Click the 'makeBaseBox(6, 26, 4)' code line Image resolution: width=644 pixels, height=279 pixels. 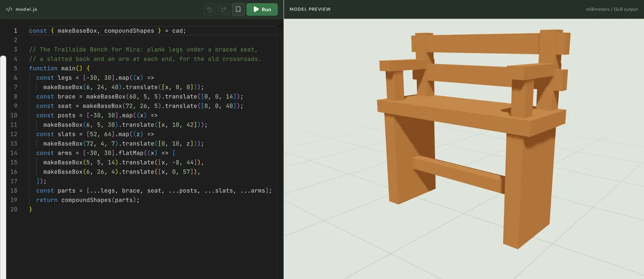[x=122, y=172]
